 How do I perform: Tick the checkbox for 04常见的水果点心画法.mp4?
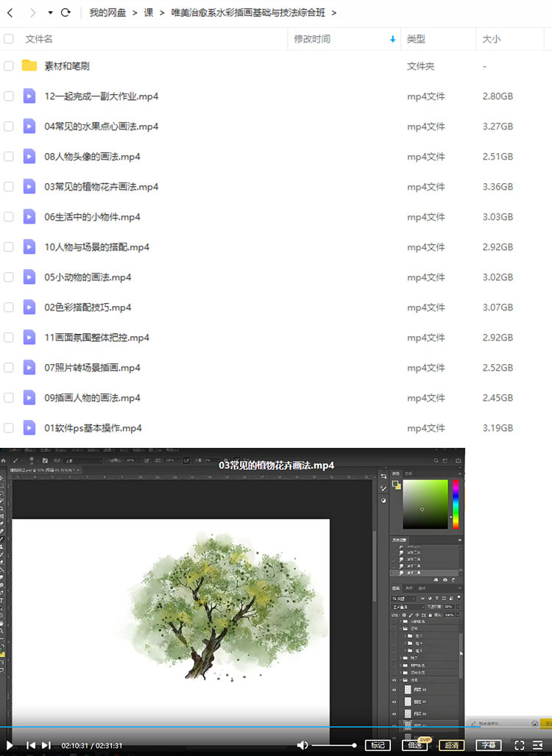point(9,126)
